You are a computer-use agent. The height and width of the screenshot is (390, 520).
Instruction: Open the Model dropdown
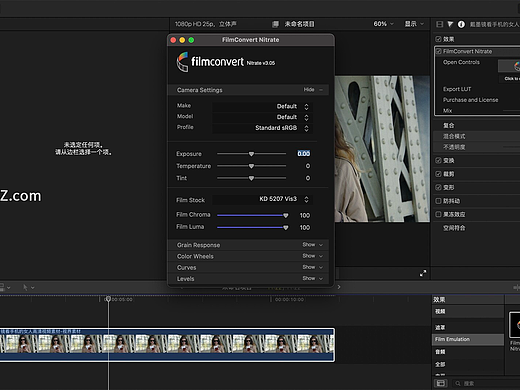(x=262, y=117)
